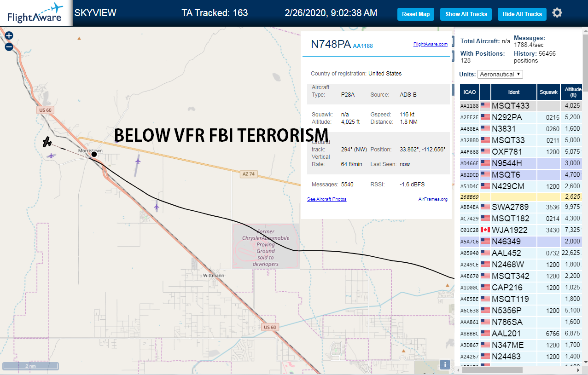The height and width of the screenshot is (375, 588).
Task: Zoom in with the plus map button
Action: 9,35
